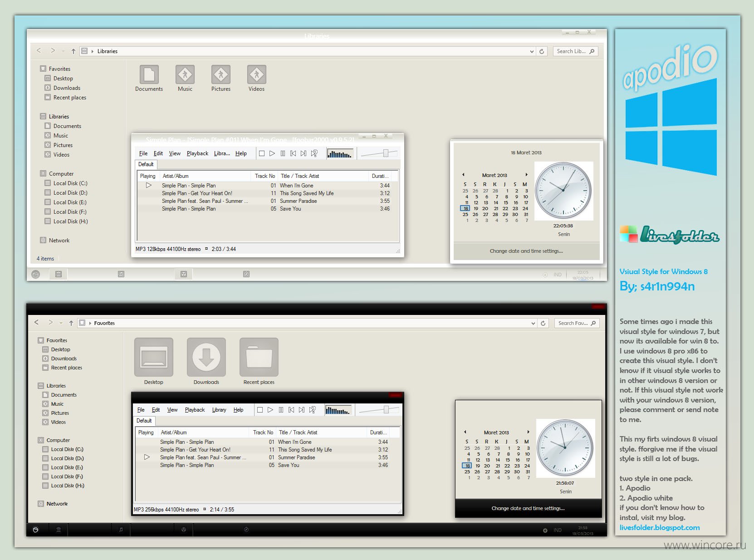Go to previous month in bottom calendar
This screenshot has width=754, height=560.
(x=465, y=432)
